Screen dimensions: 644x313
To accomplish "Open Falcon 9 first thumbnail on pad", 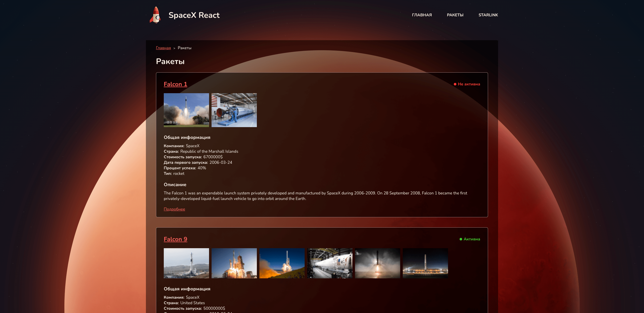I will click(186, 263).
